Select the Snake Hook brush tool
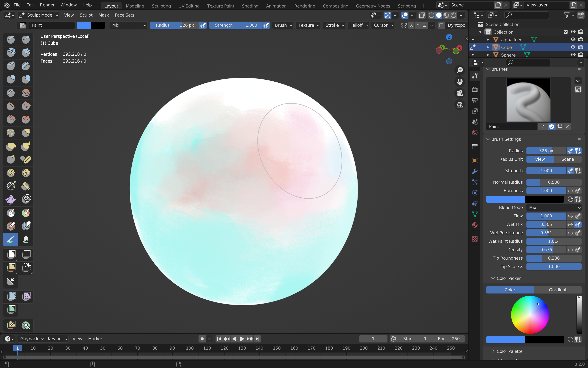The width and height of the screenshot is (588, 368). pos(26,146)
